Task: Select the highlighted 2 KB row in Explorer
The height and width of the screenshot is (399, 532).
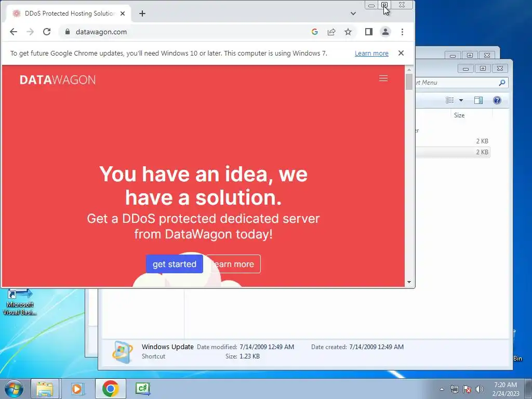Action: 453,152
